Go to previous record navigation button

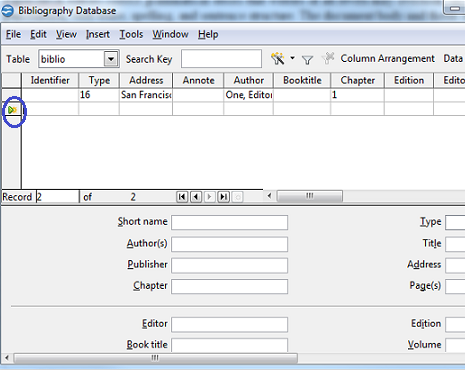click(196, 197)
